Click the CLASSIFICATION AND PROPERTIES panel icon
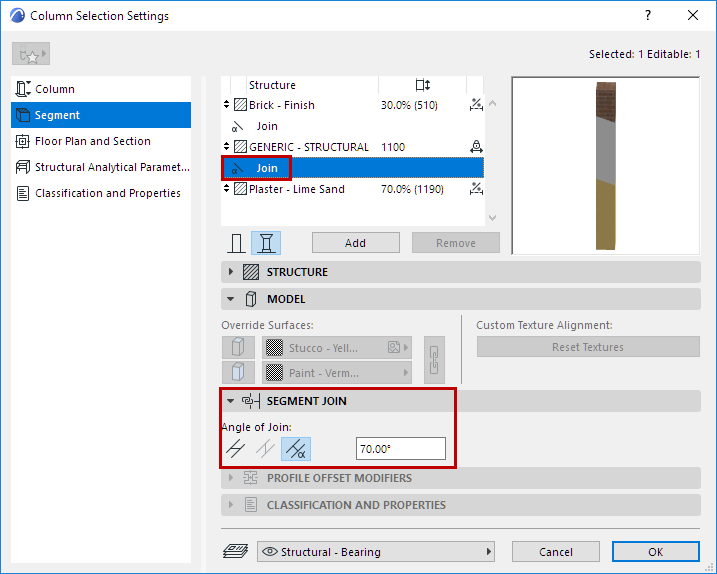This screenshot has height=574, width=717. point(251,505)
